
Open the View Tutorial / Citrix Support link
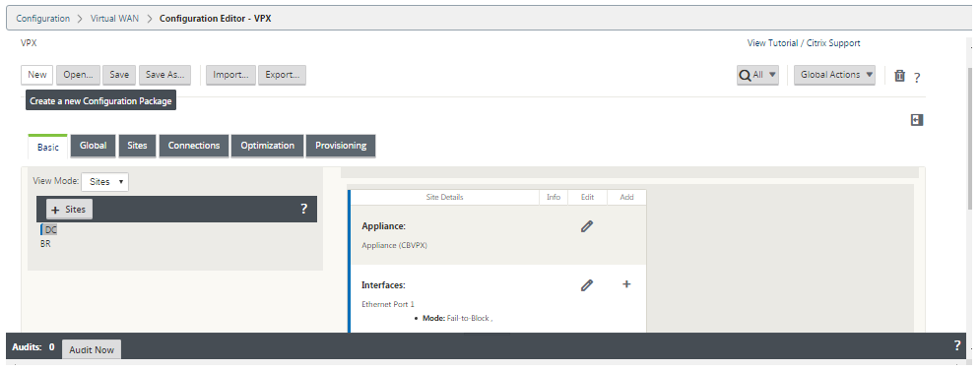point(804,43)
